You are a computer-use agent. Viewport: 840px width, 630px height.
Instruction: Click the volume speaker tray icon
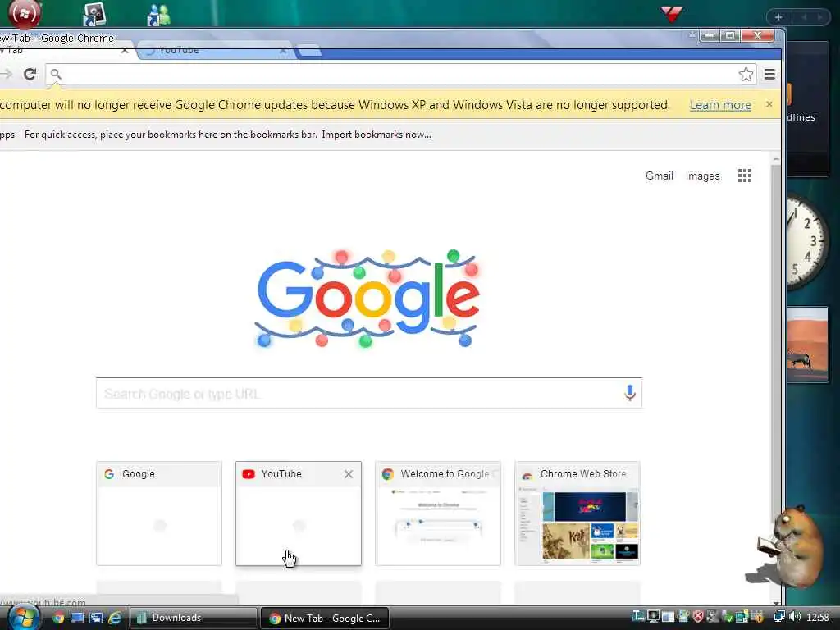(795, 617)
